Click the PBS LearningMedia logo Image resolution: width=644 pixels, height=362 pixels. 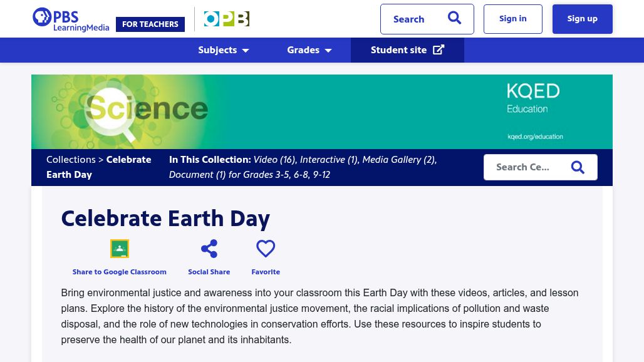tap(70, 19)
